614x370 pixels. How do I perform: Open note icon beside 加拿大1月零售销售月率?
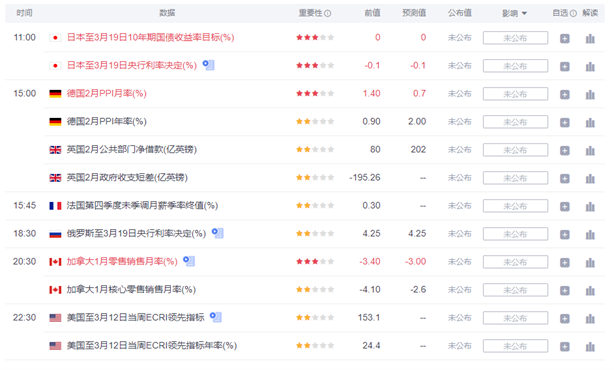pos(189,261)
